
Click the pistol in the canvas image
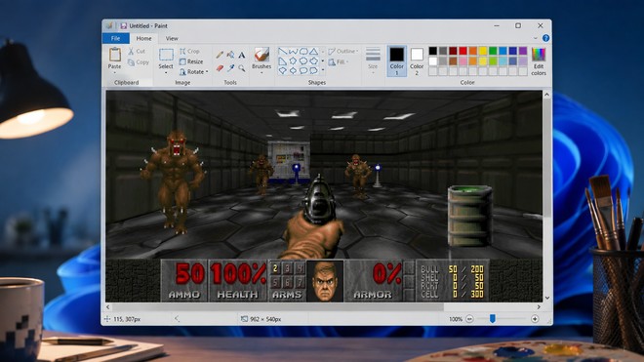[319, 200]
